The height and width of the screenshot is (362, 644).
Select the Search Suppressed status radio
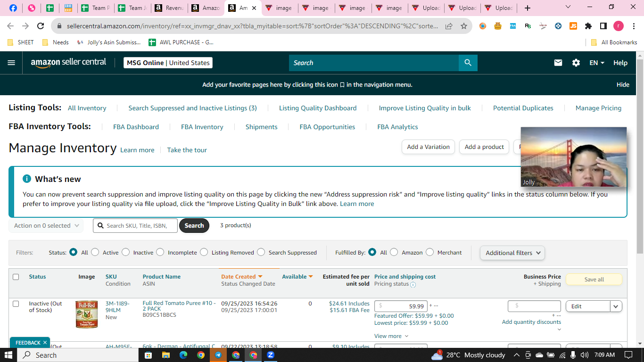[261, 252]
